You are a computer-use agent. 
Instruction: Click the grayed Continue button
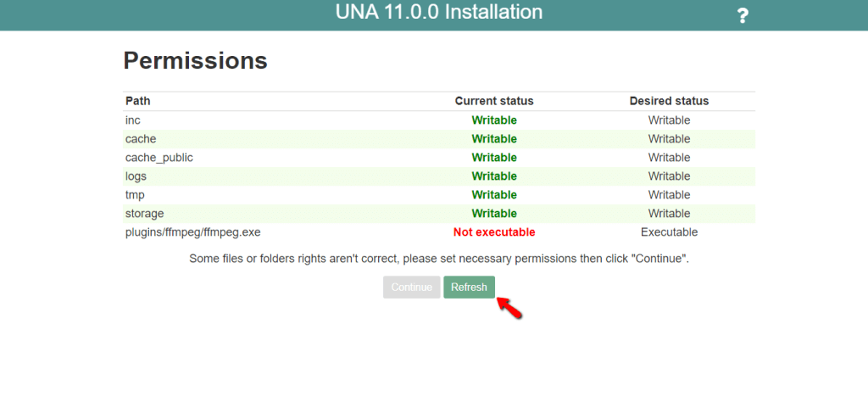coord(411,288)
